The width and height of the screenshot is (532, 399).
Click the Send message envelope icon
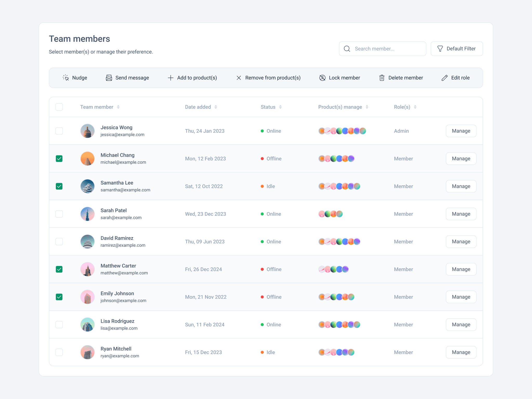point(109,78)
